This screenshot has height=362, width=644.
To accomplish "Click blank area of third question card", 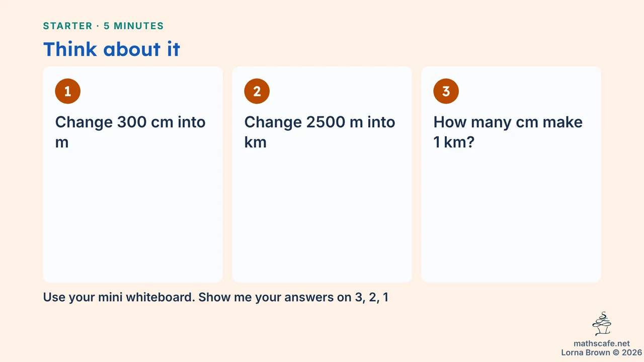I will pyautogui.click(x=511, y=216).
